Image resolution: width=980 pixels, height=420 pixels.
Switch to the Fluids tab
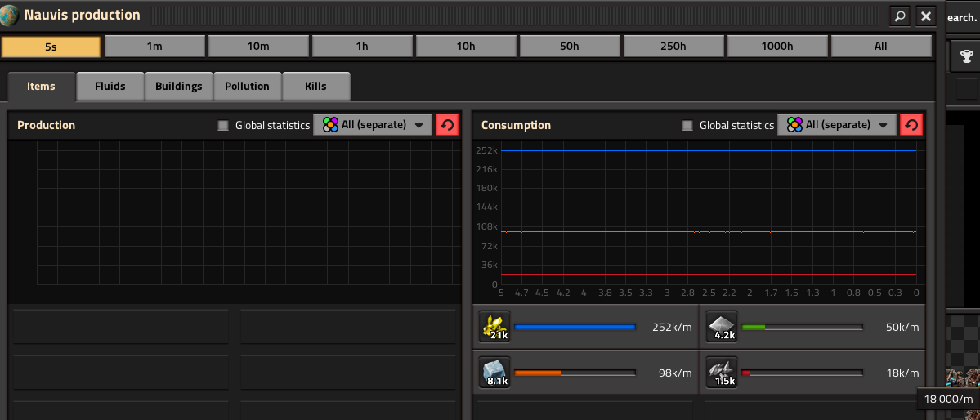pos(110,87)
